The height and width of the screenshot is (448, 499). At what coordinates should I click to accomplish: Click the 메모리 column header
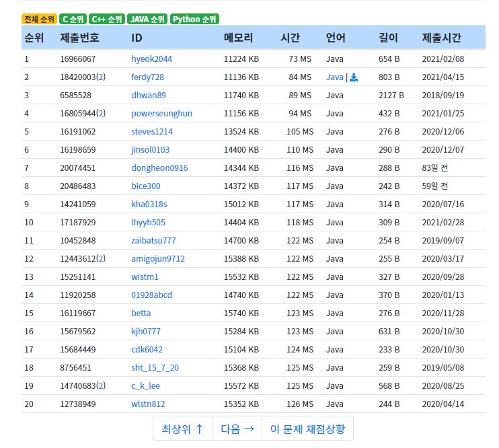[x=238, y=38]
